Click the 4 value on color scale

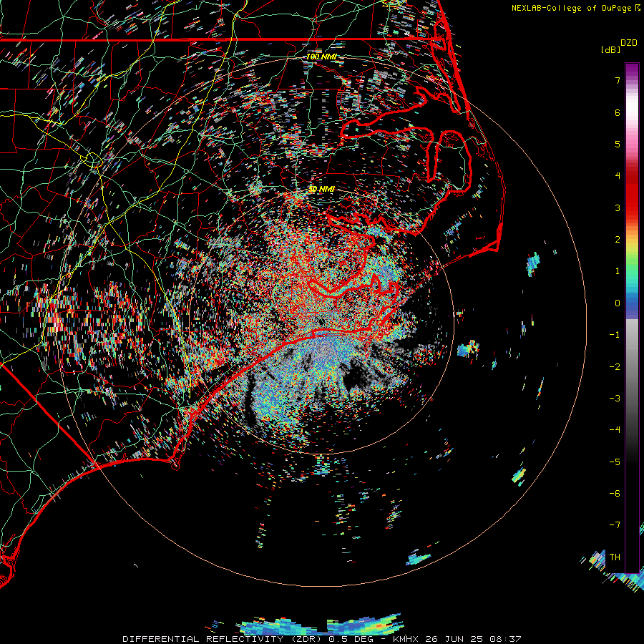click(x=618, y=176)
